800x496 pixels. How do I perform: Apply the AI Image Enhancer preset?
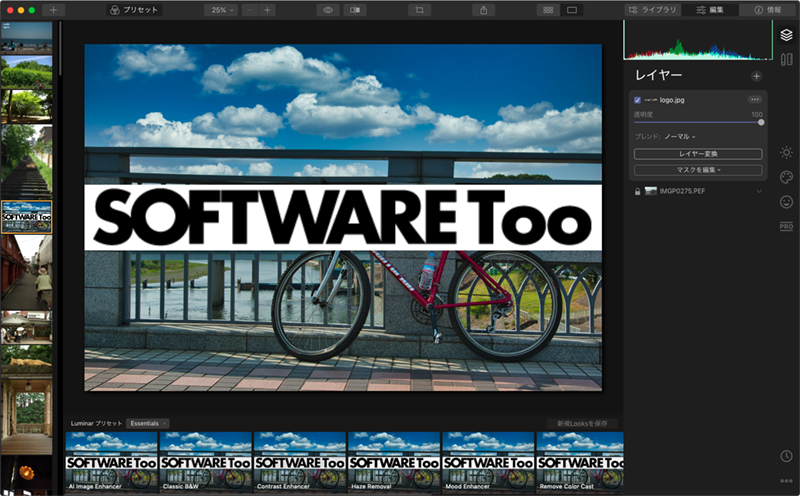111,462
